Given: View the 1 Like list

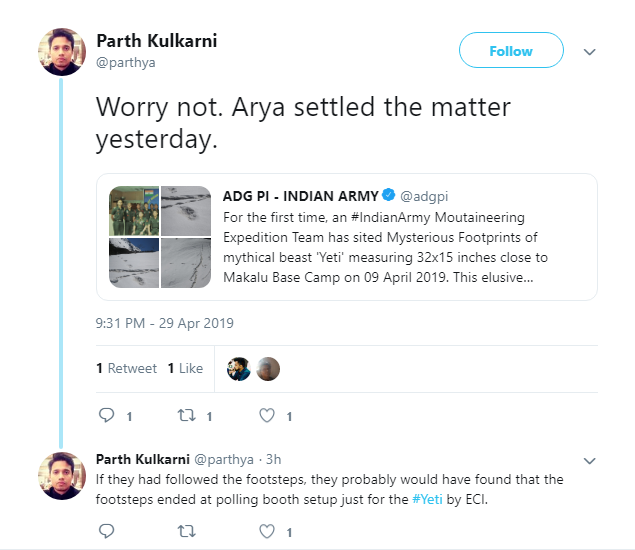Looking at the screenshot, I should 186,368.
